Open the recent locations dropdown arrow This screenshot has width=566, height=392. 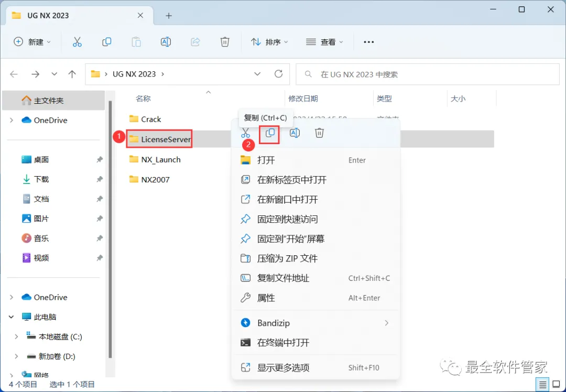click(x=54, y=74)
